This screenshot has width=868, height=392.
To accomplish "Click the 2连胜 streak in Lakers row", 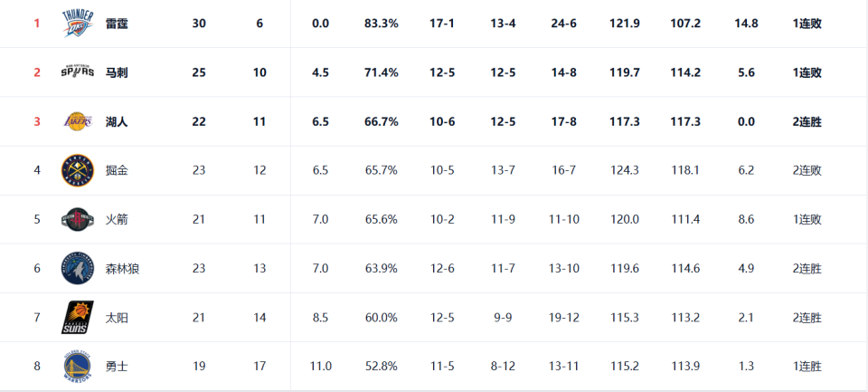I will pos(806,121).
